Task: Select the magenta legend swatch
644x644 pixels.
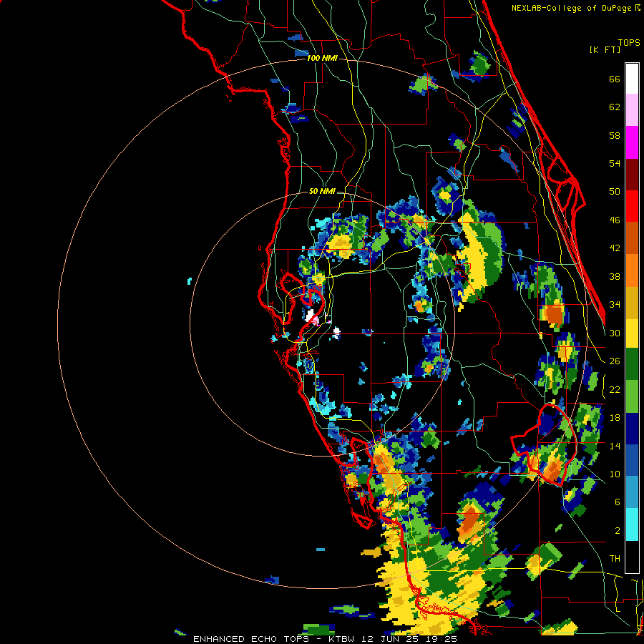Action: click(632, 142)
